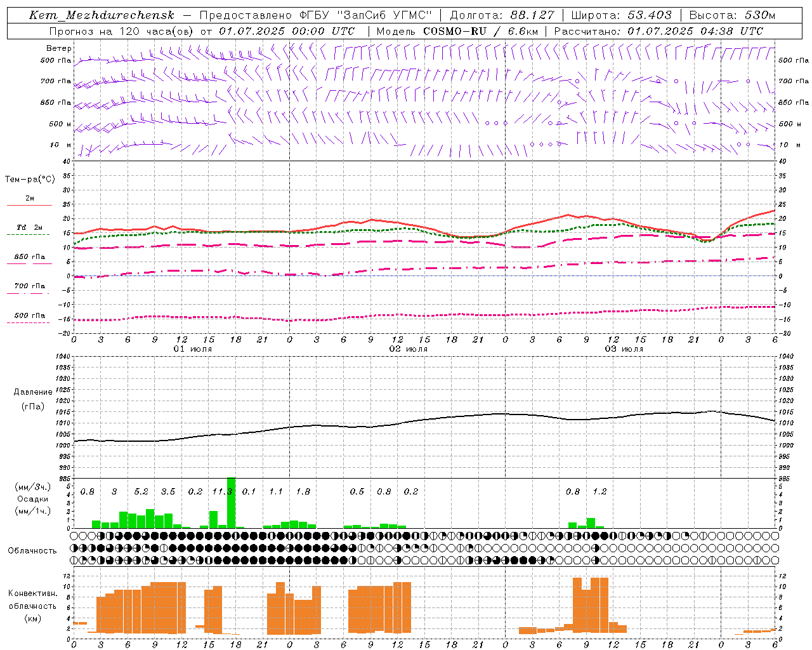Click the Осадки precipitation label
Viewport: 812px width, 650px height.
coord(32,499)
